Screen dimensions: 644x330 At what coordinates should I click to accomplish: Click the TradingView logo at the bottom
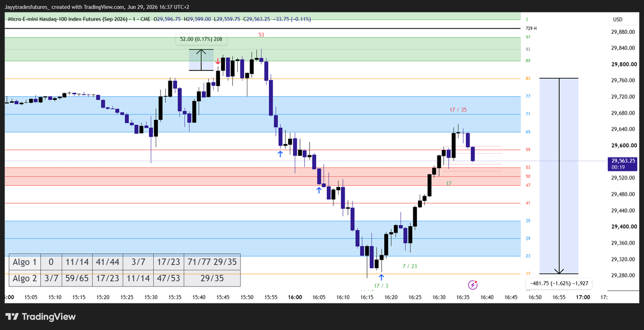[x=41, y=317]
